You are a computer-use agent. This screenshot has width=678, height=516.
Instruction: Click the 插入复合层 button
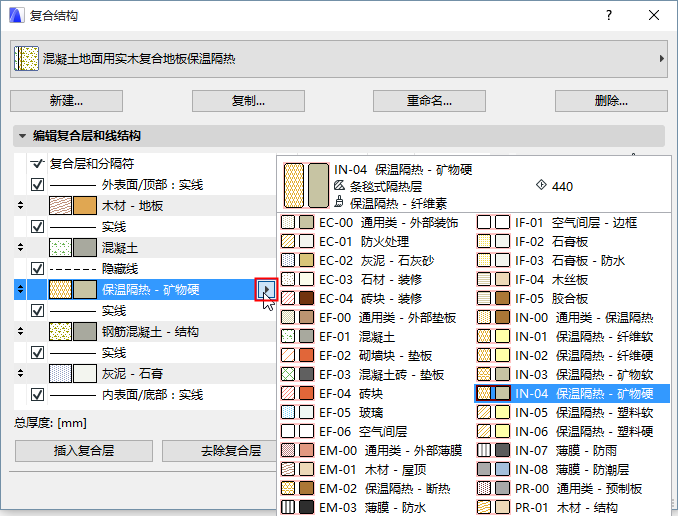click(x=84, y=451)
